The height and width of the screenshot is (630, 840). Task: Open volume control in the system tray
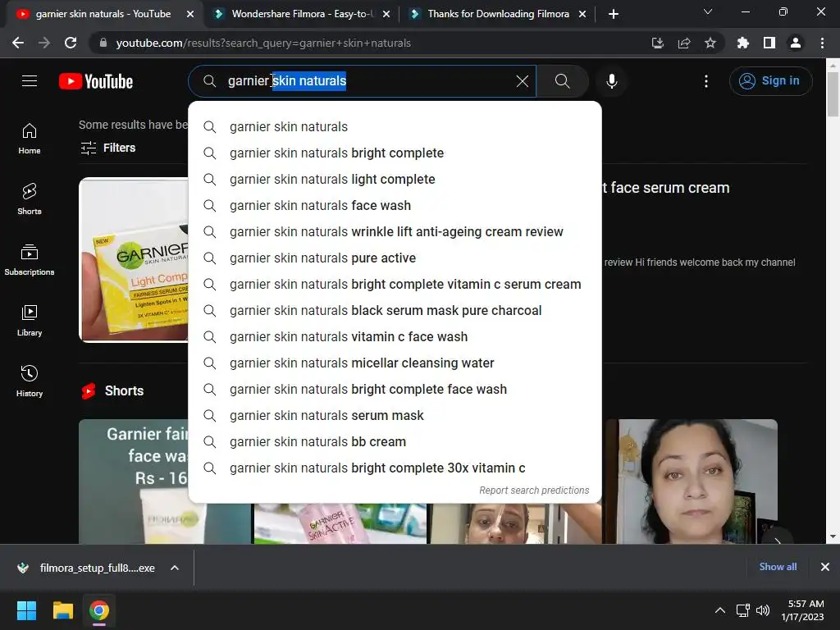tap(762, 610)
